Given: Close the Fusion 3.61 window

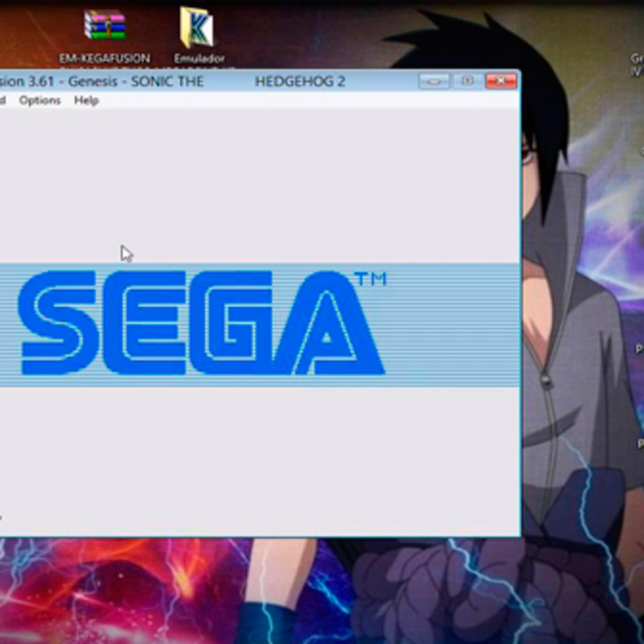Looking at the screenshot, I should pyautogui.click(x=501, y=81).
